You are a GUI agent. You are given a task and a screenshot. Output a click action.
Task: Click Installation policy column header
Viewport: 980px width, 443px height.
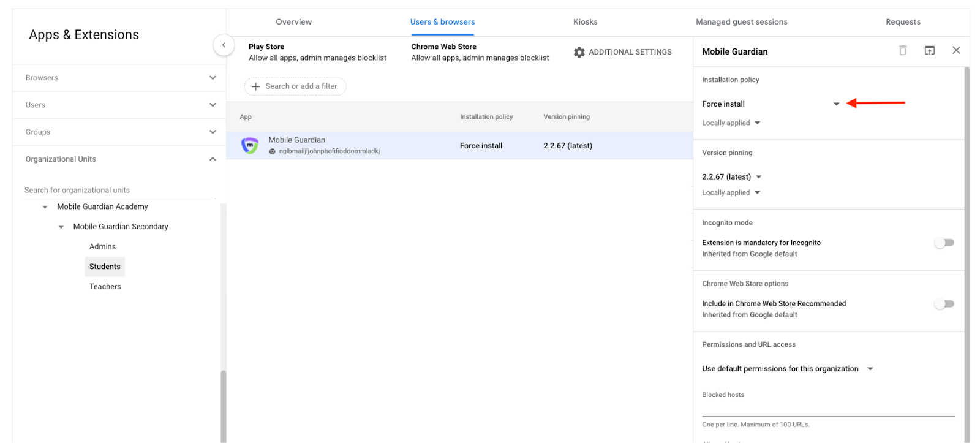486,117
